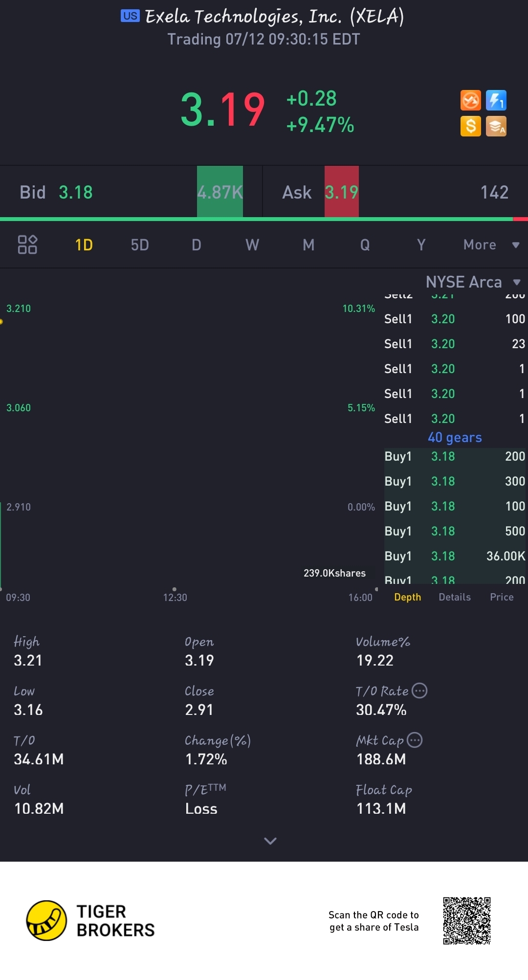Select Sell1 3.20 row with 100 shares

455,319
